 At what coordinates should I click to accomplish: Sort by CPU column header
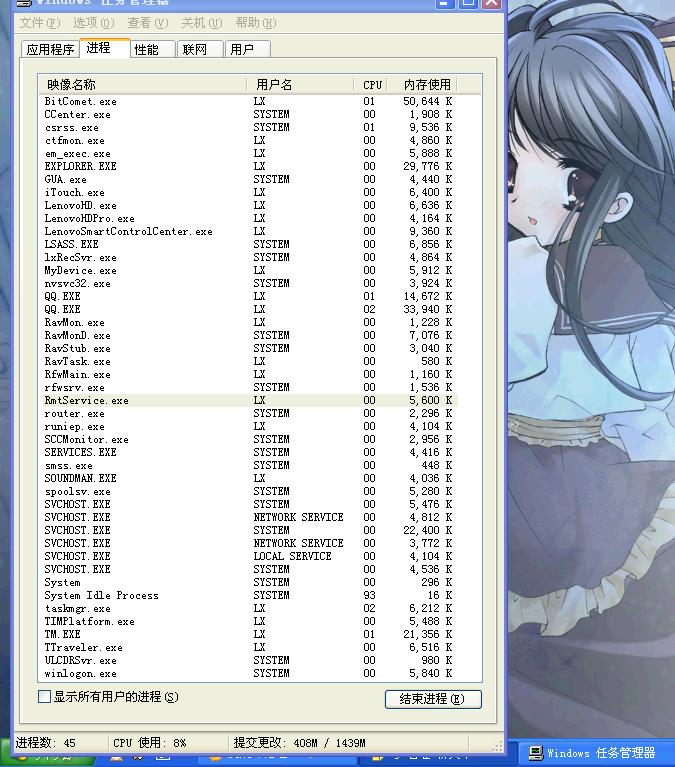(370, 85)
